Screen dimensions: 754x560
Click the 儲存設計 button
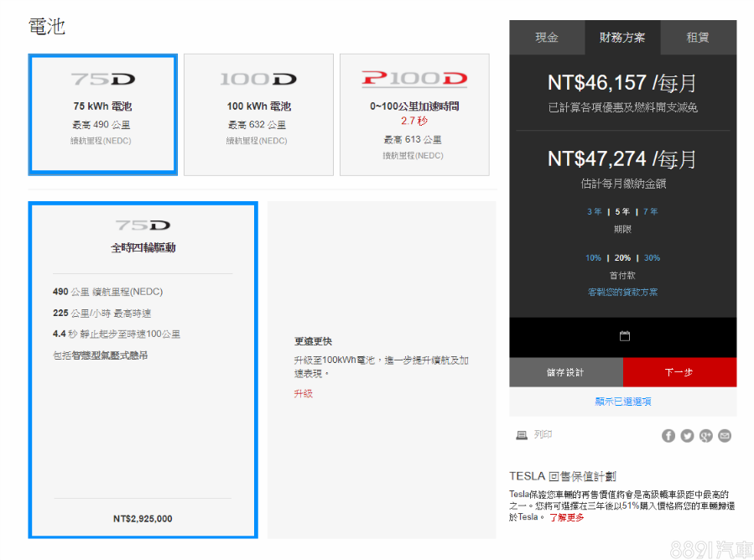[566, 372]
